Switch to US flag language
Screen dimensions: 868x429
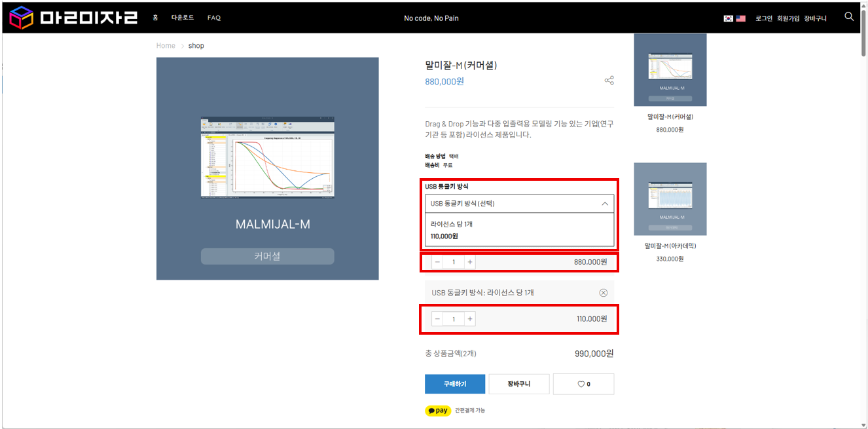coord(740,18)
